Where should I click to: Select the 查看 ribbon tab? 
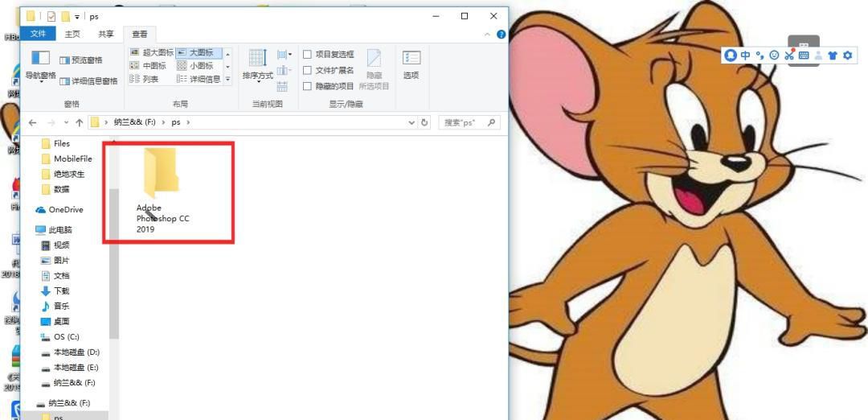[x=140, y=34]
